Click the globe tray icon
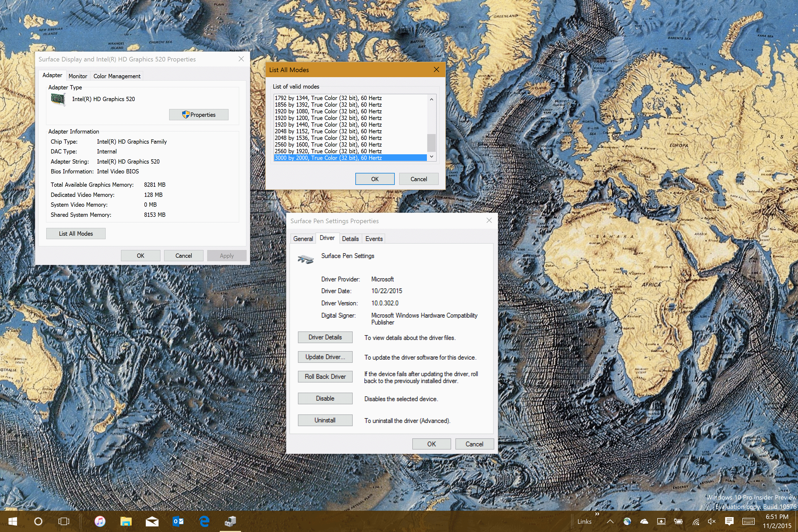This screenshot has height=532, width=798. tap(627, 521)
